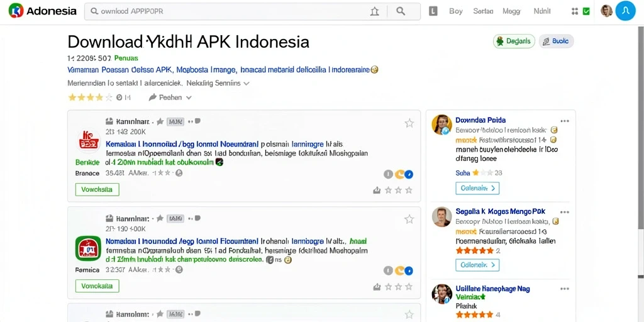Click the 'Calenais' button with chevron
644x322 pixels.
coord(477,188)
